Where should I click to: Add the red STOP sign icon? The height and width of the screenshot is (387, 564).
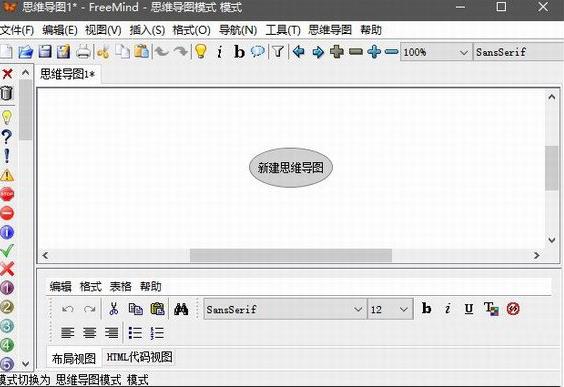click(7, 195)
